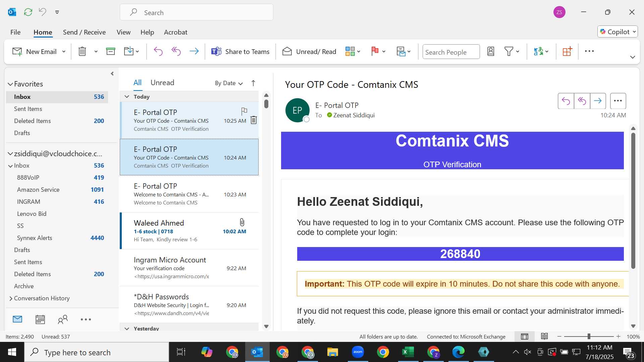644x362 pixels.
Task: Collapse the zsiddiqui@vcloudchoice account tree
Action: [x=10, y=154]
